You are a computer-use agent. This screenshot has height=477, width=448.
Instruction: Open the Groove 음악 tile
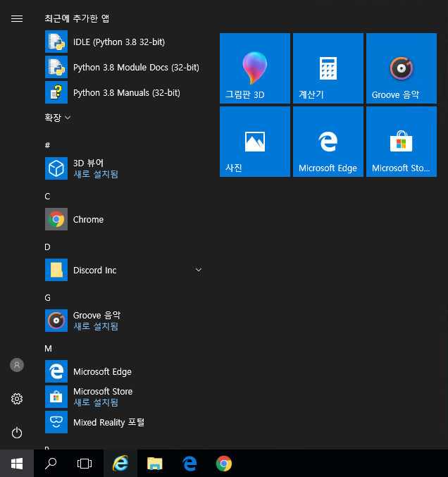[402, 68]
